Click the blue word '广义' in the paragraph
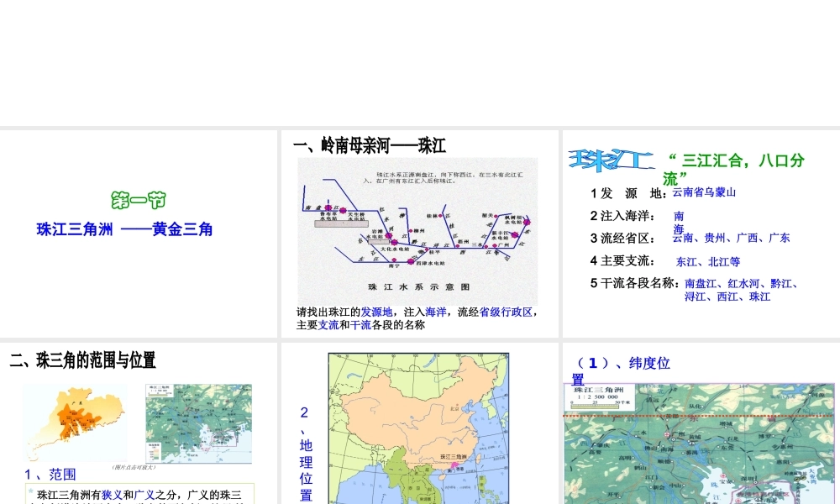The width and height of the screenshot is (840, 504). tap(144, 495)
